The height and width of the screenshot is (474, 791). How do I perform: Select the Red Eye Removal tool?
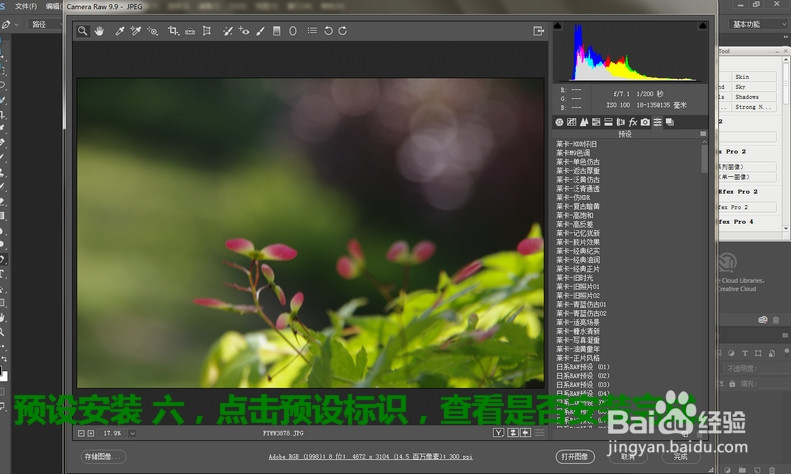point(244,31)
